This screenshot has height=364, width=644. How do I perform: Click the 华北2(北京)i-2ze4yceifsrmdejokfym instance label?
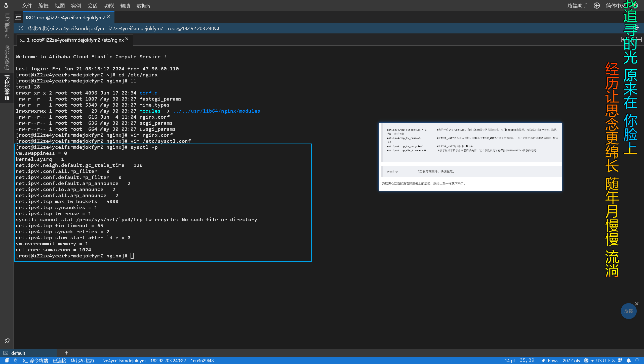66,28
